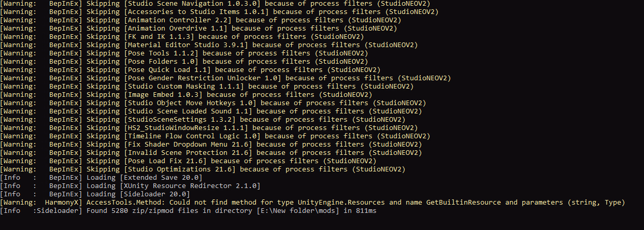This screenshot has height=230, width=644.
Task: Click the Pose Quick Load 1.1 entry
Action: (190, 70)
